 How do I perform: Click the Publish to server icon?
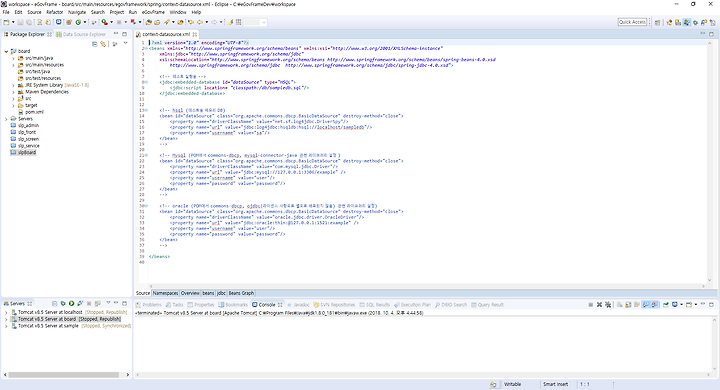point(97,304)
